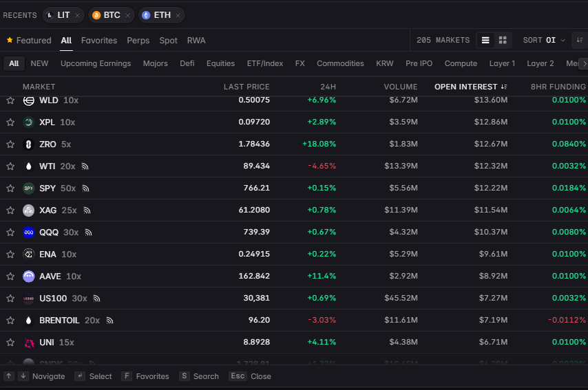Favorite the WLD market star

coord(10,100)
